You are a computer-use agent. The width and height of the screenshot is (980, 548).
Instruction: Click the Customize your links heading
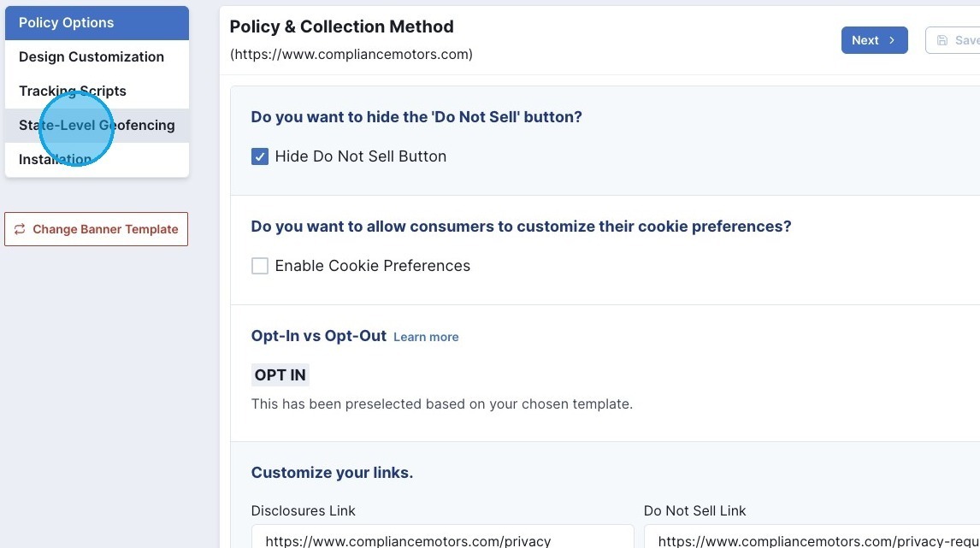point(332,472)
